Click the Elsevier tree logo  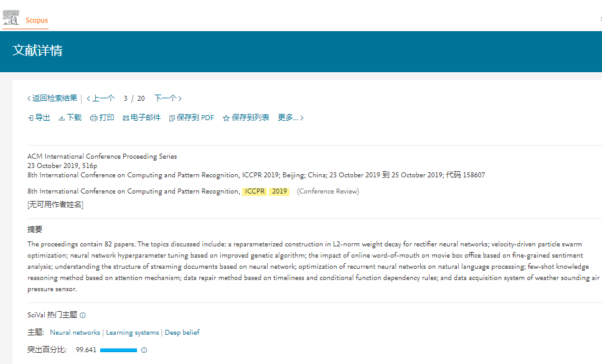tap(11, 17)
